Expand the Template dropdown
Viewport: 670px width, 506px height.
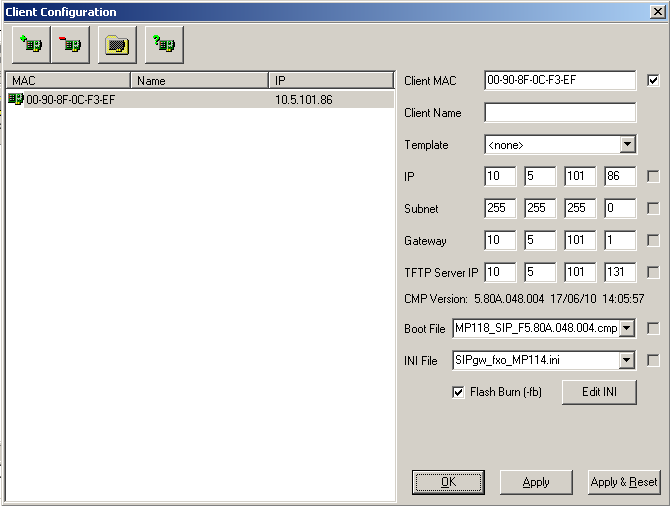(x=627, y=145)
